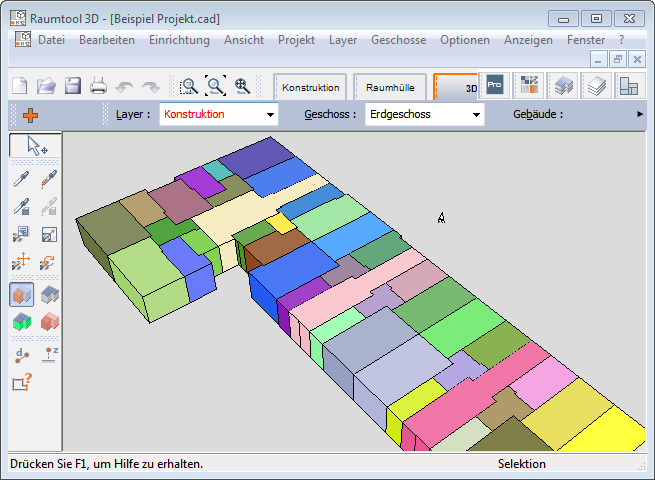Click the orange rectangle with question mark
This screenshot has width=655, height=480.
coord(22,382)
